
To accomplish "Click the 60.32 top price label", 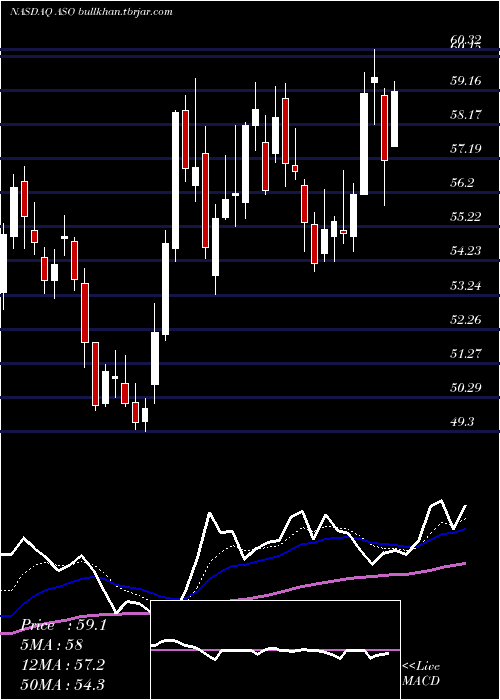I will 466,40.
